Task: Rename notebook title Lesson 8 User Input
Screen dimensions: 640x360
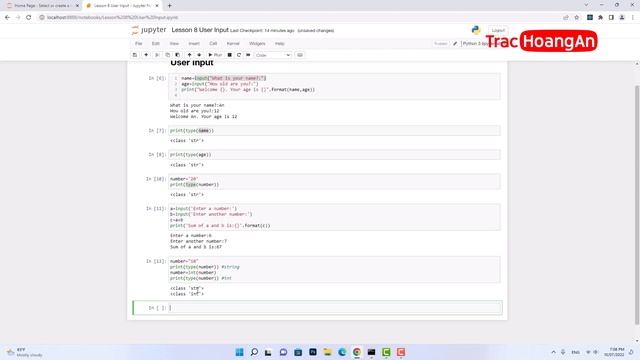Action: pyautogui.click(x=200, y=30)
